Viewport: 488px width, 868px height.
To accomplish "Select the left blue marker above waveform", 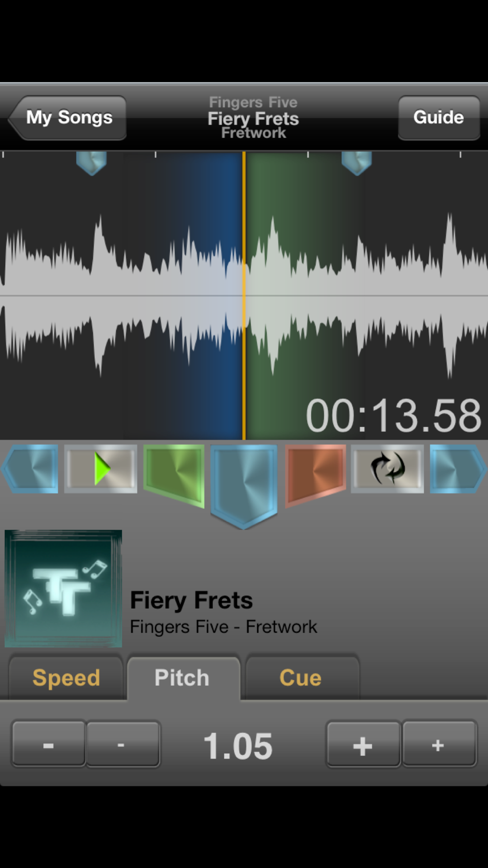I will point(91,163).
